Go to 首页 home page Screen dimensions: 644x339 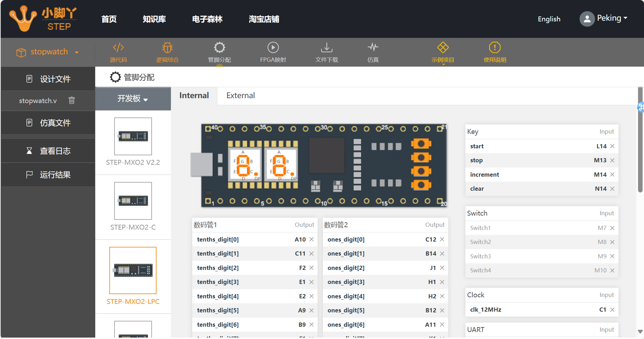pyautogui.click(x=109, y=19)
